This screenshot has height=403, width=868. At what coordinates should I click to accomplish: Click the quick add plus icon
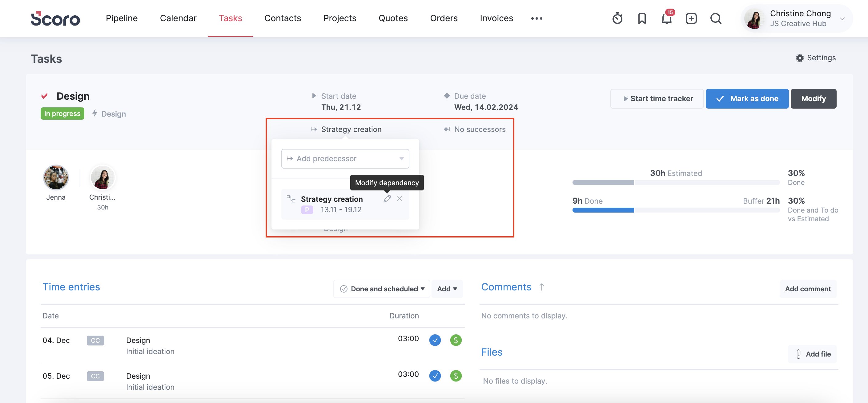tap(691, 18)
